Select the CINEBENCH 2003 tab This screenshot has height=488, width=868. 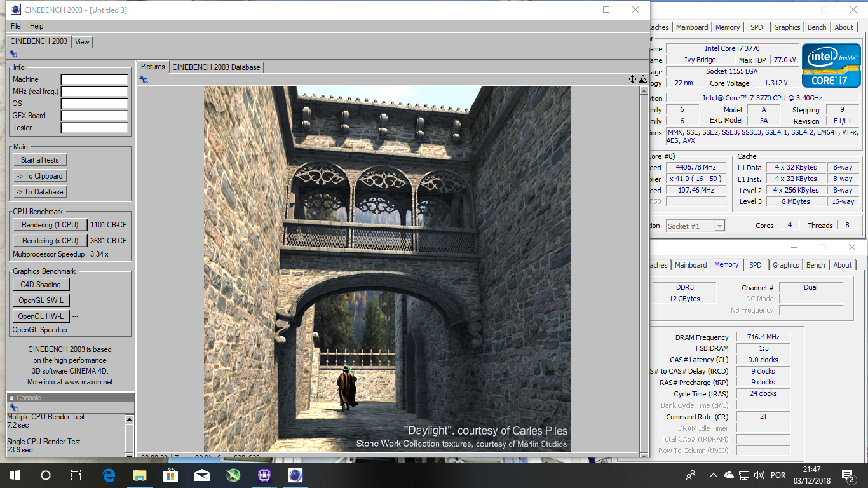pos(39,41)
